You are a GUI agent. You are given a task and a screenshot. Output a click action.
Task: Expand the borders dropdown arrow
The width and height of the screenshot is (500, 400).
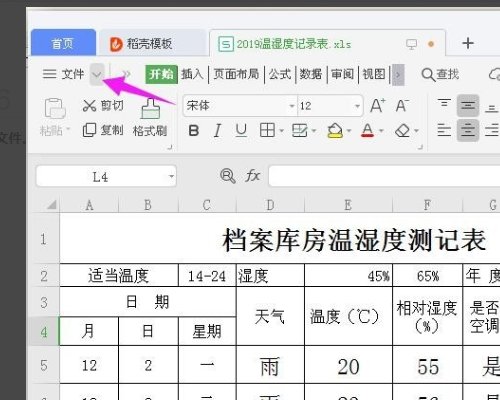(x=281, y=131)
